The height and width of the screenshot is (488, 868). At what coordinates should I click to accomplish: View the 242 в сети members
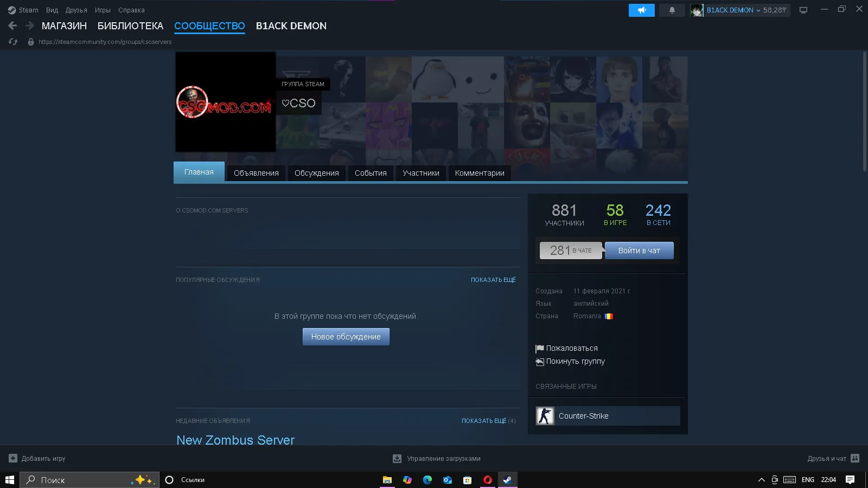(x=659, y=215)
